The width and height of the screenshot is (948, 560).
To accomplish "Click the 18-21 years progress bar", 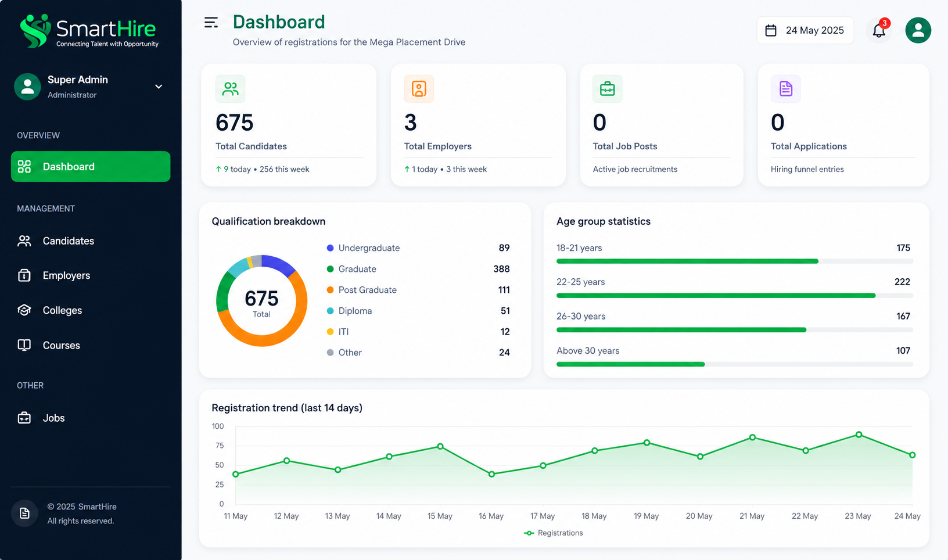I will (x=735, y=261).
